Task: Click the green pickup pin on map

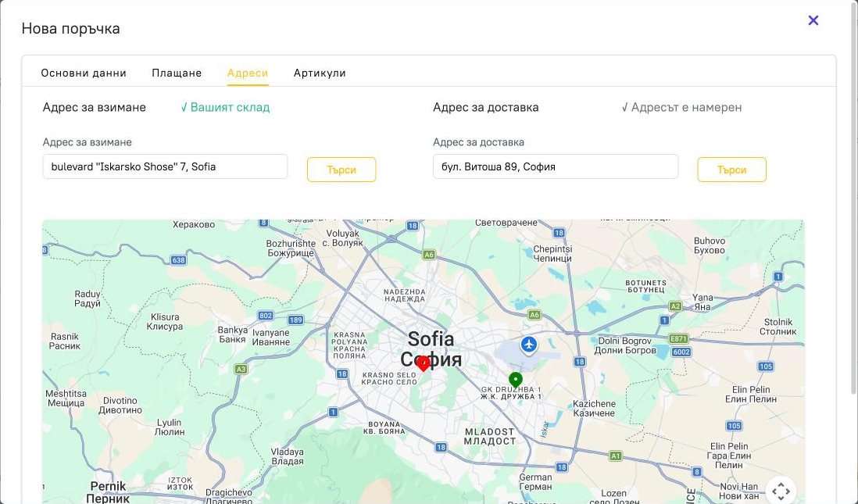Action: 516,379
